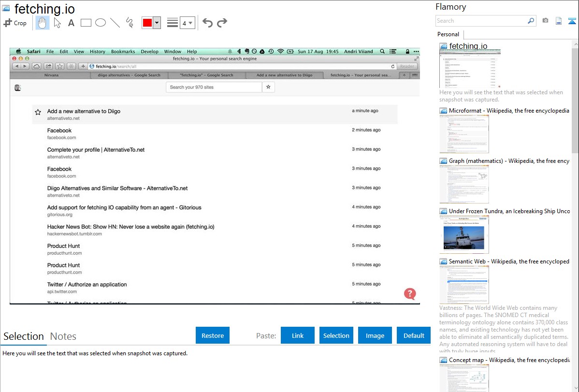
Task: Click the blue icon at Flamory header right
Action: 572,21
